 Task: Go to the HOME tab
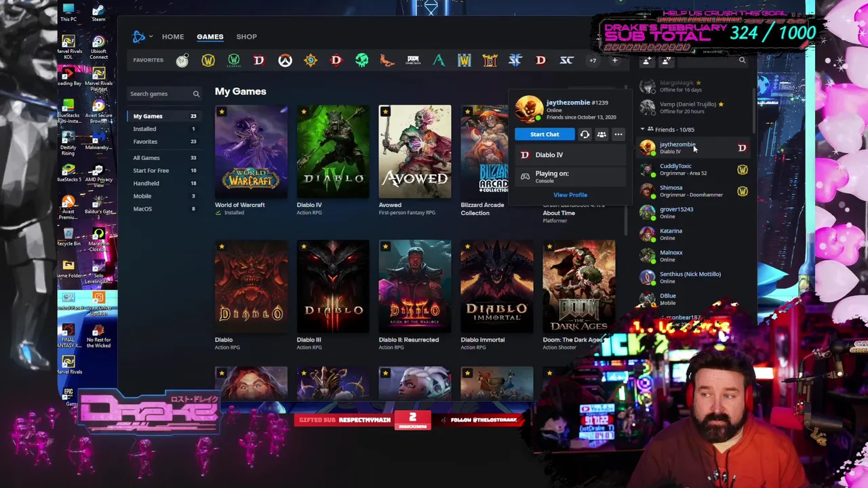coord(173,37)
